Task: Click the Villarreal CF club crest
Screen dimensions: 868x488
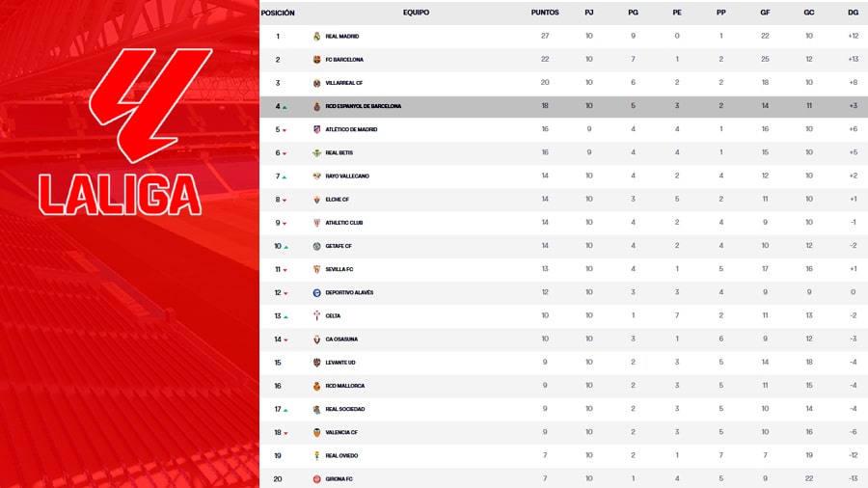Action: pos(316,83)
